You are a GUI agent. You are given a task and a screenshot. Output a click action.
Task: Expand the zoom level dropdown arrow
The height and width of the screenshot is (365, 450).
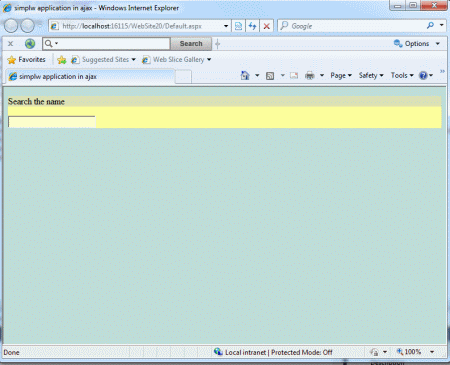432,352
